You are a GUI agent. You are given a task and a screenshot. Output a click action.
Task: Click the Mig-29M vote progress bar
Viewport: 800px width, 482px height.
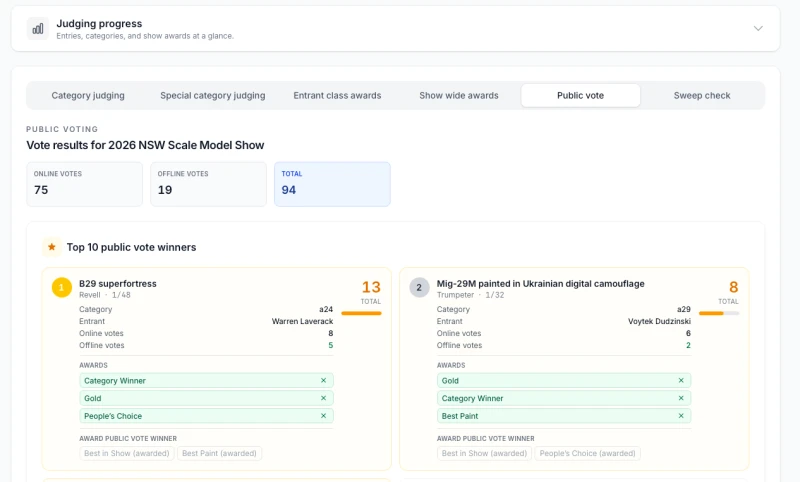(719, 313)
